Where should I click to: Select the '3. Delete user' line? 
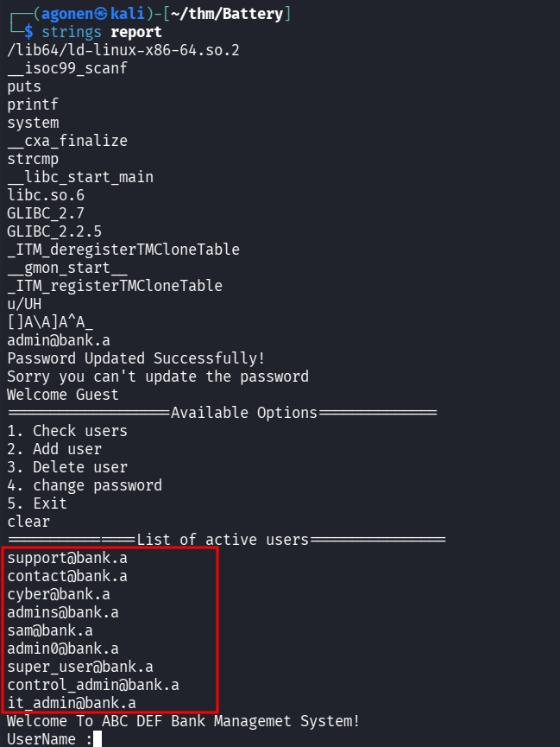[67, 467]
